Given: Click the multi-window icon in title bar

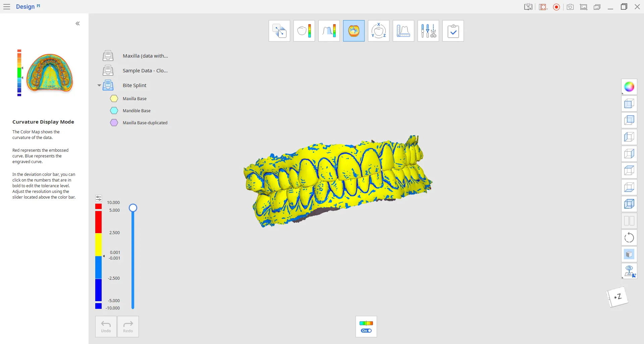Looking at the screenshot, I should [597, 7].
